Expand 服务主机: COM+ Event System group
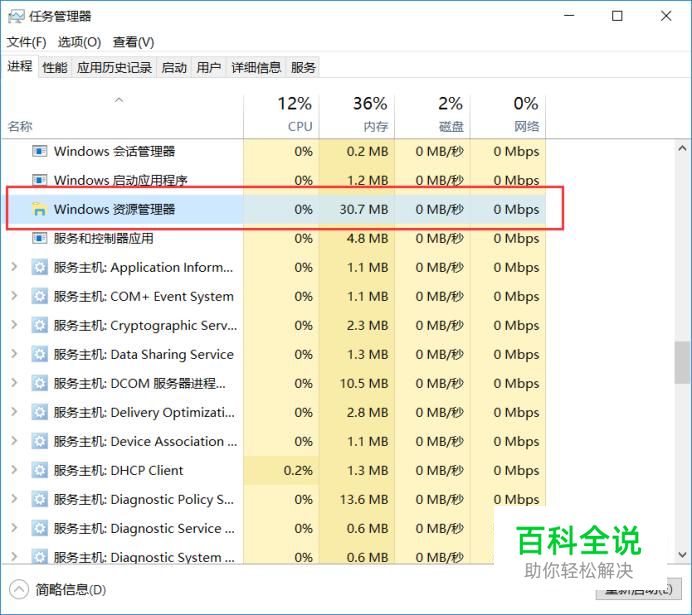The image size is (692, 615). pyautogui.click(x=14, y=296)
